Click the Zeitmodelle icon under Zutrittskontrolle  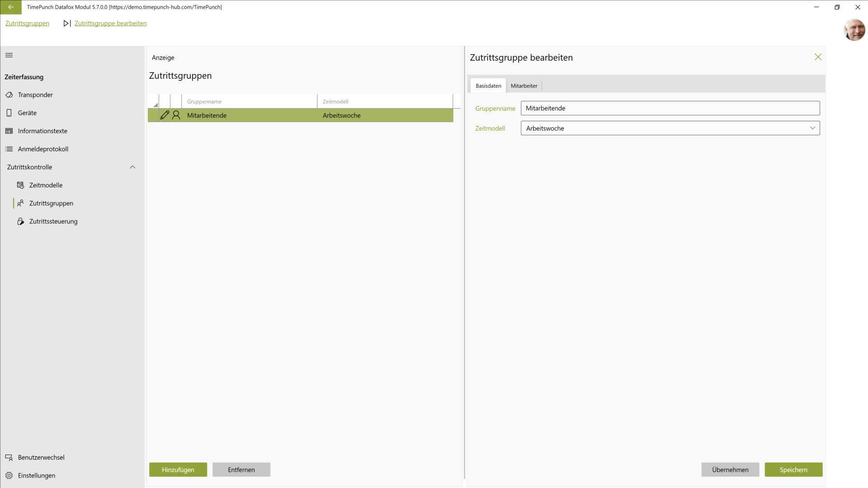pyautogui.click(x=20, y=185)
